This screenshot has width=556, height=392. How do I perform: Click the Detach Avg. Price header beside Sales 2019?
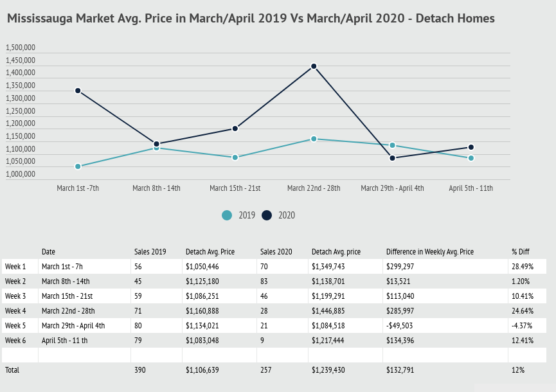(x=210, y=252)
